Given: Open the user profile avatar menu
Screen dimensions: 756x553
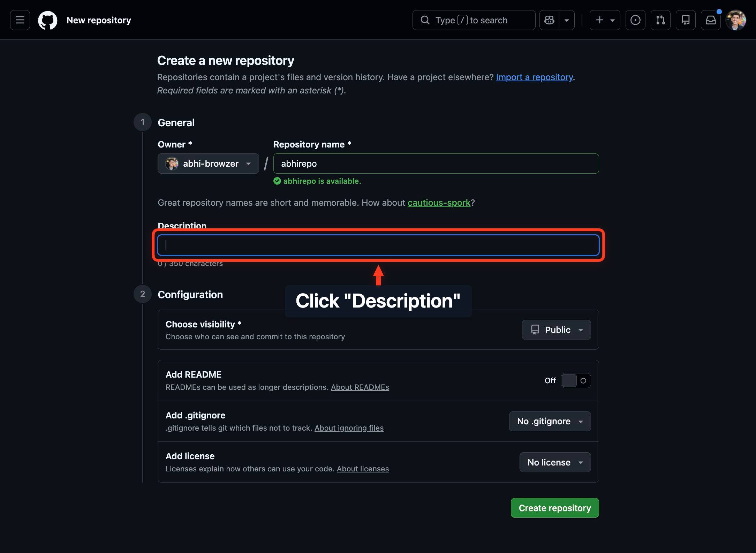Looking at the screenshot, I should 736,20.
